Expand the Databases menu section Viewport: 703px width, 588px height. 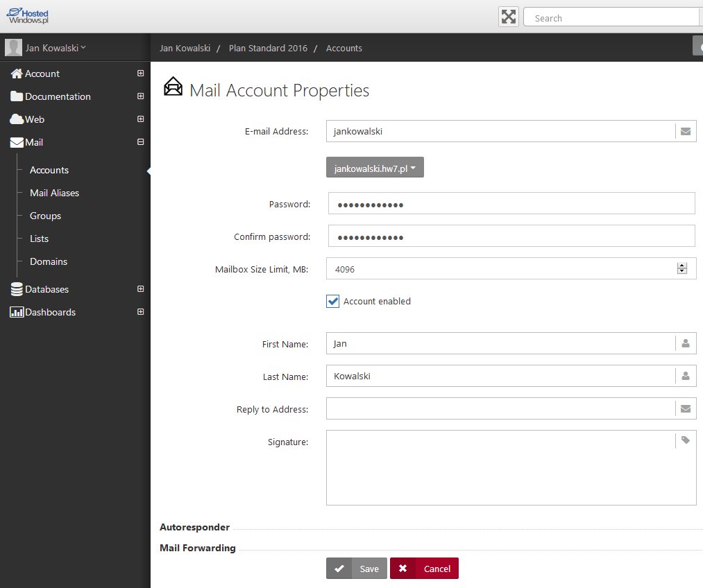[140, 289]
